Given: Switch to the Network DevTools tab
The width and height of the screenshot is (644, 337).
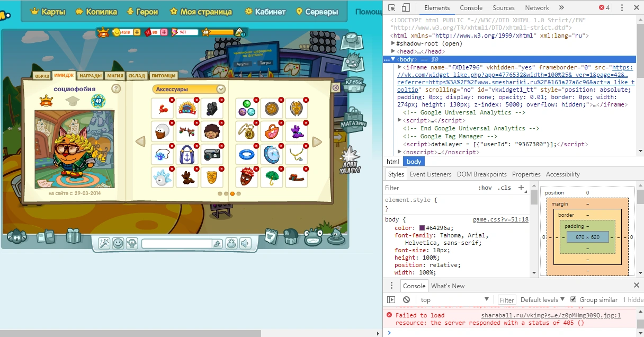Looking at the screenshot, I should tap(537, 8).
